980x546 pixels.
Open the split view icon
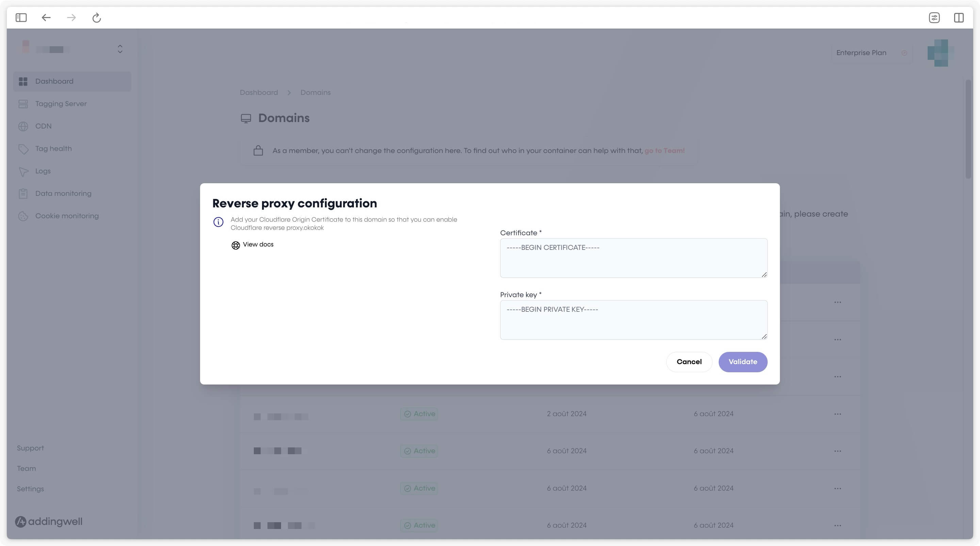pos(959,17)
